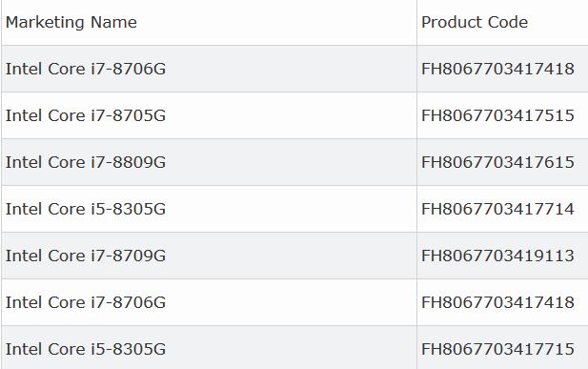
Task: Click product code FH8067703417615
Action: pos(497,162)
